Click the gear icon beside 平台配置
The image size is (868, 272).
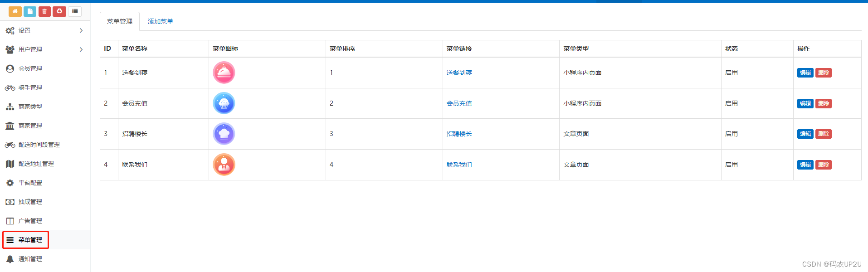(x=10, y=183)
